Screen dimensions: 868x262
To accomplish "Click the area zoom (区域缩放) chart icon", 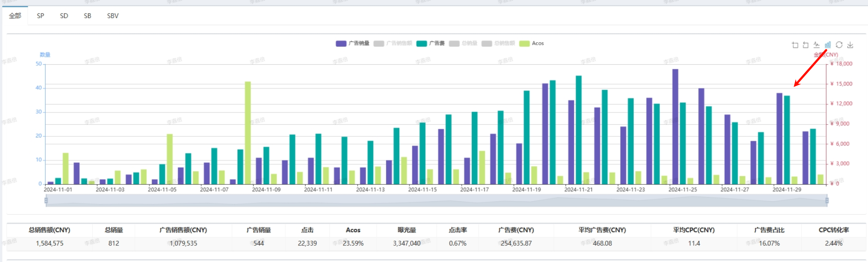I will click(795, 45).
